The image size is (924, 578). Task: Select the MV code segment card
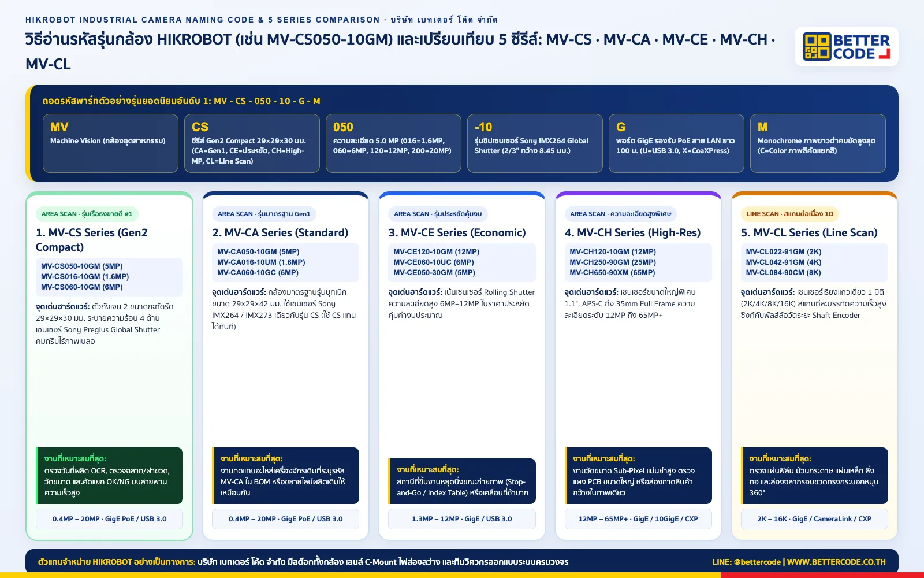click(110, 143)
